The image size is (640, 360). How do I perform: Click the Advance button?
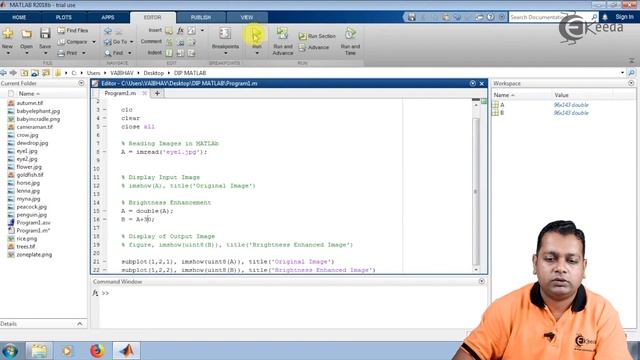(x=313, y=47)
